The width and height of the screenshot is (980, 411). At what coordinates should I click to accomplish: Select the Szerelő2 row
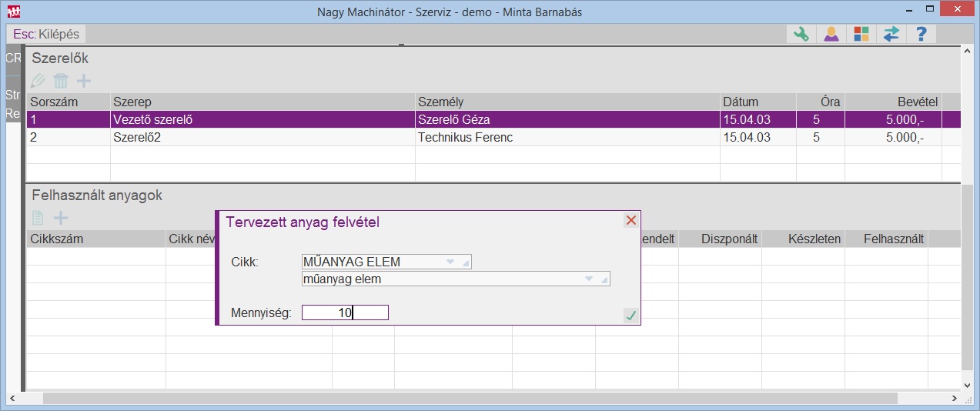point(493,137)
